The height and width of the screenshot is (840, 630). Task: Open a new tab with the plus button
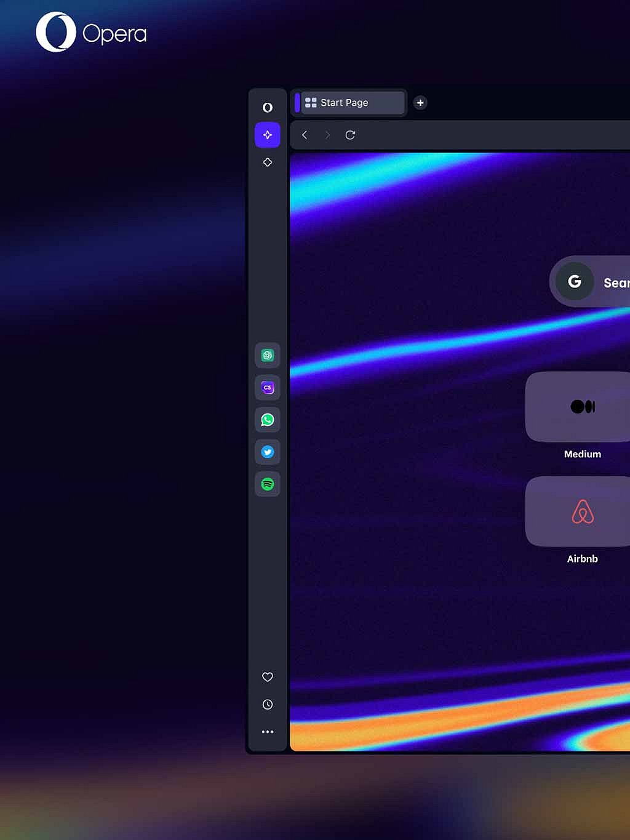tap(420, 103)
